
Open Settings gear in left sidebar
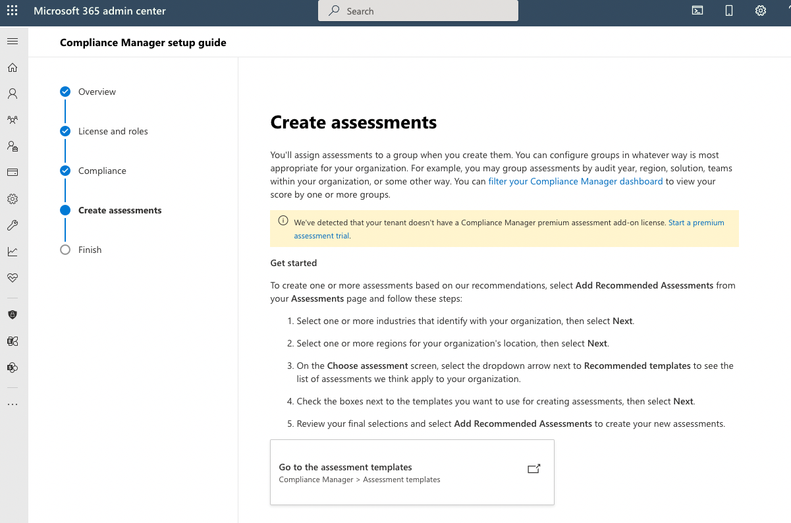click(x=13, y=199)
